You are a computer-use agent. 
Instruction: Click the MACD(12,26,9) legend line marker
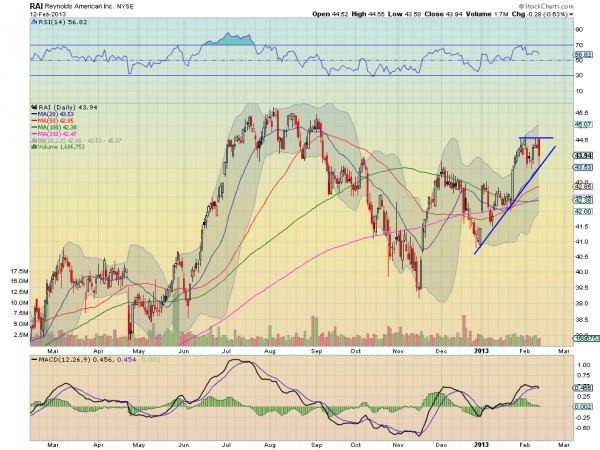point(34,360)
